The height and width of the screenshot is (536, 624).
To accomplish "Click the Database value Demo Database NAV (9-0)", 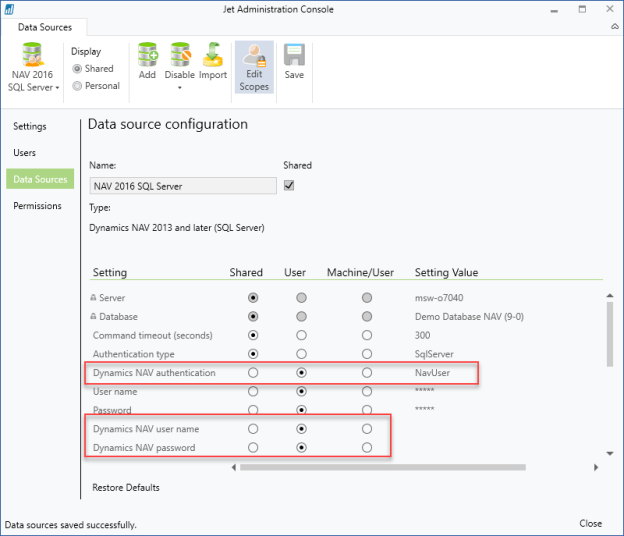I will click(x=469, y=317).
